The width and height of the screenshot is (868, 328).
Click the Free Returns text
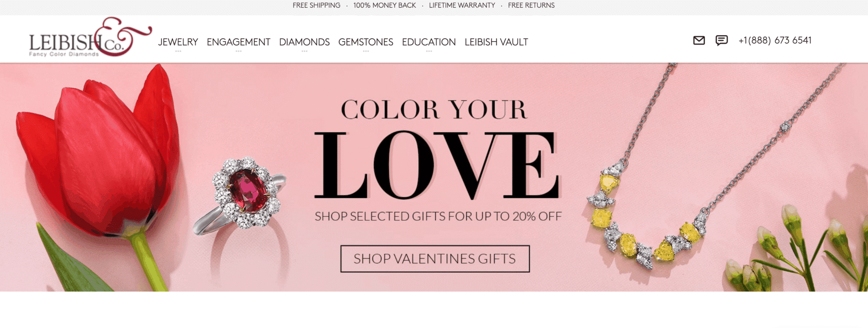[x=531, y=6]
